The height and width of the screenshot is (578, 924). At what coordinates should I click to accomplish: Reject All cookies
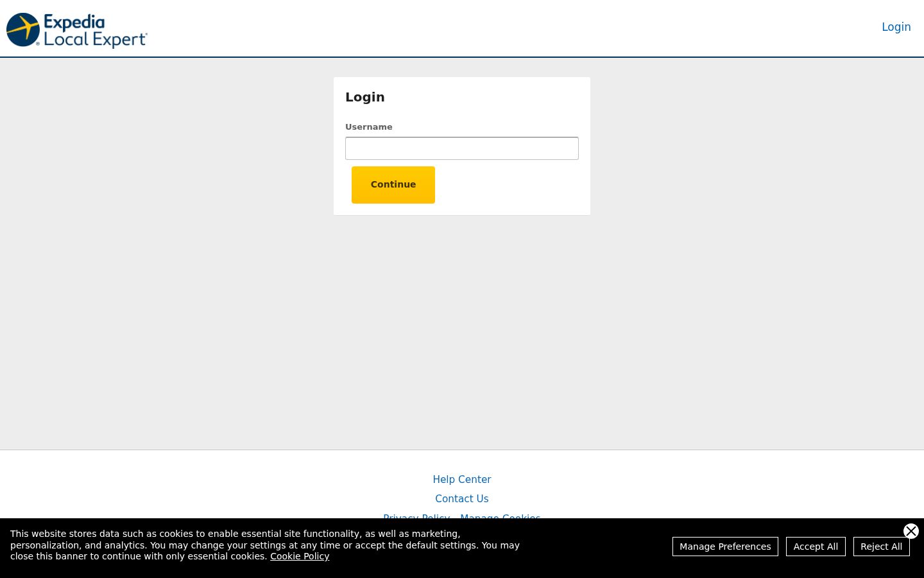[x=881, y=547]
